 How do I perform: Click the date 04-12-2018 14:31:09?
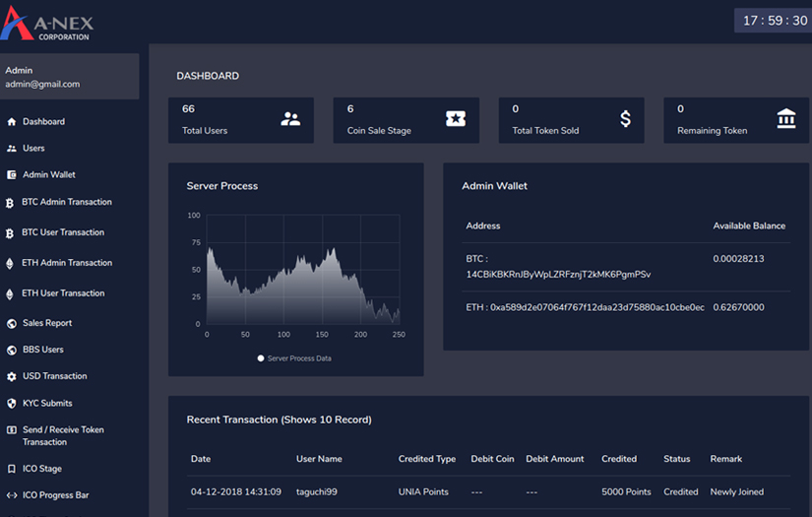(x=236, y=492)
